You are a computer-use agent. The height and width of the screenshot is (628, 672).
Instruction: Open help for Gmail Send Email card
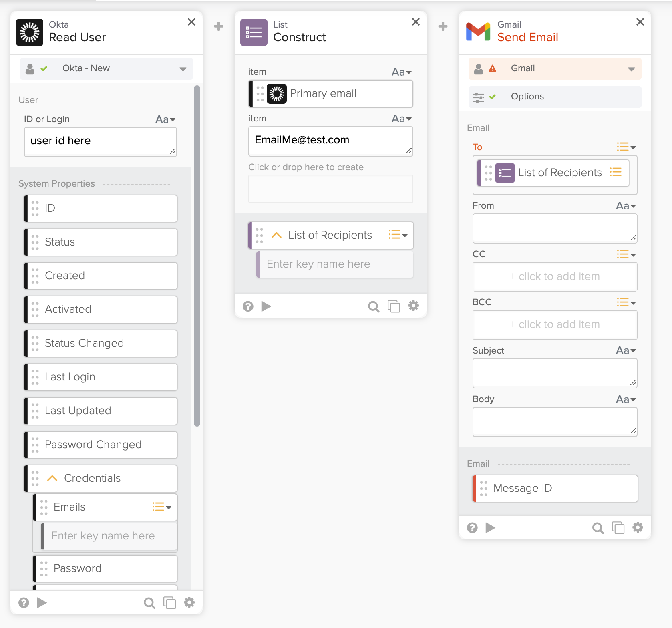[x=473, y=528]
